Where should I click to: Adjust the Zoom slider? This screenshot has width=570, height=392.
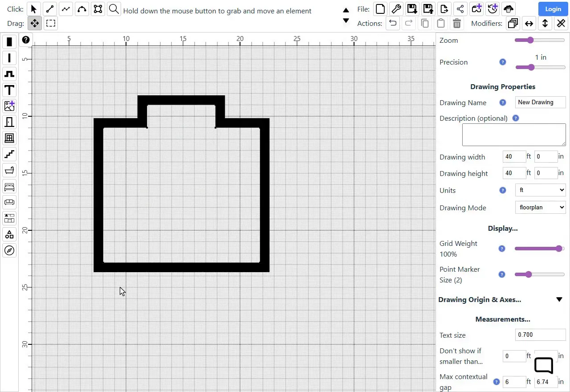pyautogui.click(x=540, y=40)
